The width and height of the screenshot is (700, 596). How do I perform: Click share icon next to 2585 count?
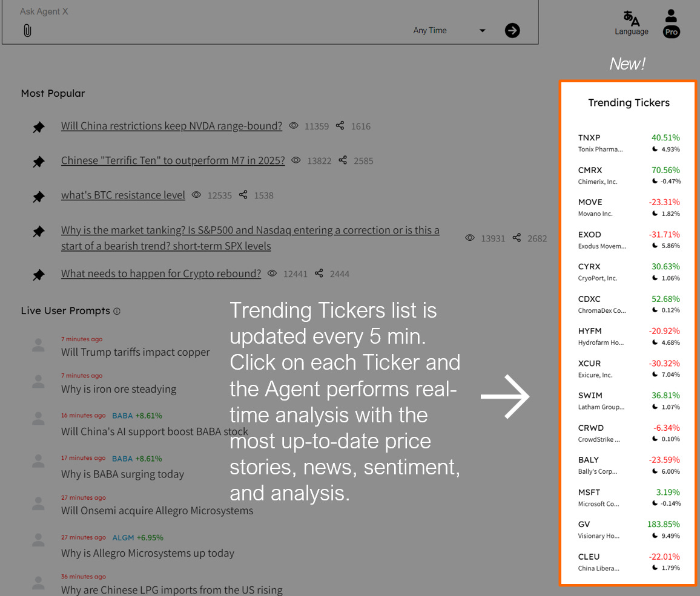[342, 160]
